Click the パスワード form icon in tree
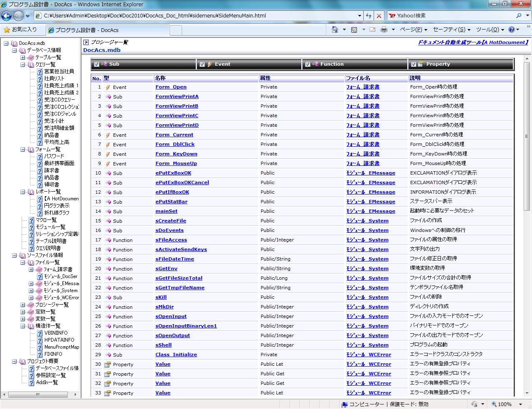The width and height of the screenshot is (532, 409). coord(40,156)
